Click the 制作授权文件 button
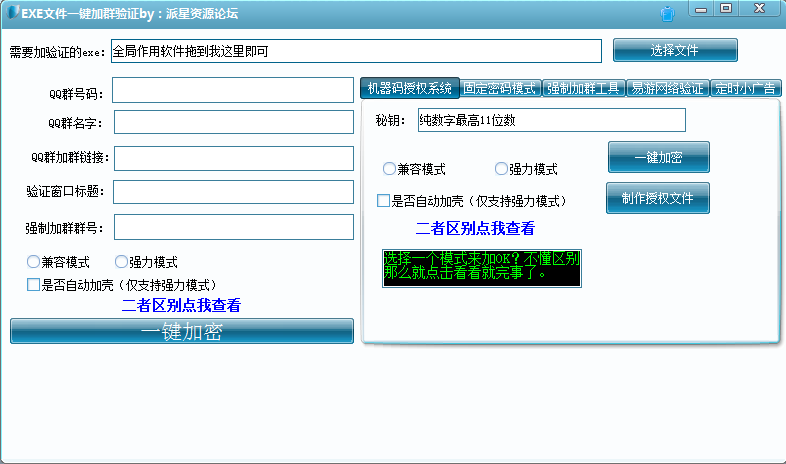The width and height of the screenshot is (786, 464). point(658,198)
